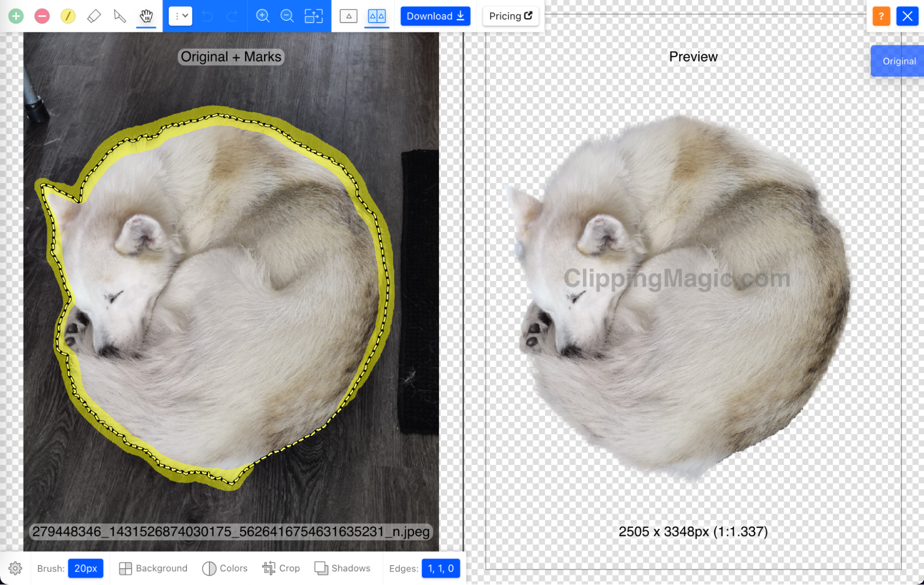Open the editor settings gear
This screenshot has width=924, height=585.
[x=16, y=568]
